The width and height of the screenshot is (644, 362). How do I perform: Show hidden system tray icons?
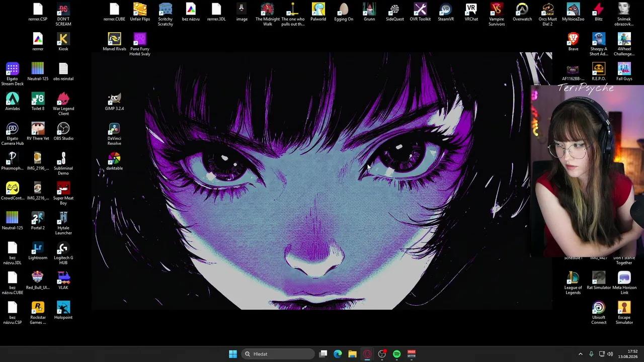pyautogui.click(x=580, y=354)
